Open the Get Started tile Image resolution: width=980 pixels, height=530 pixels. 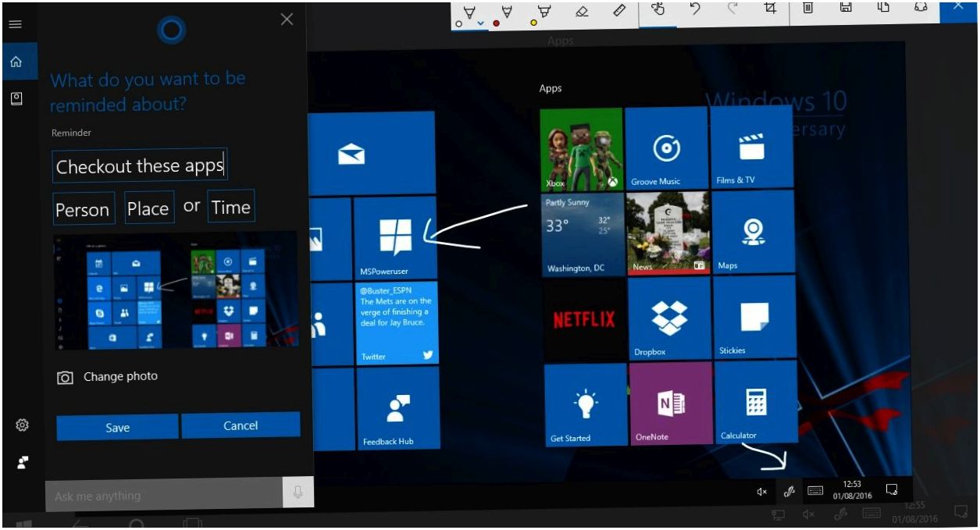point(586,405)
